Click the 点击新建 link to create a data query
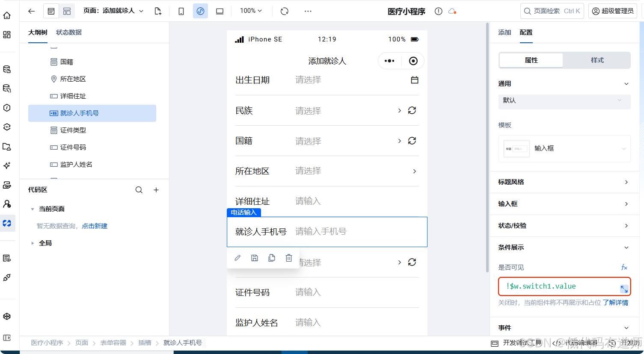Viewport: 644px width, 354px height. 95,226
